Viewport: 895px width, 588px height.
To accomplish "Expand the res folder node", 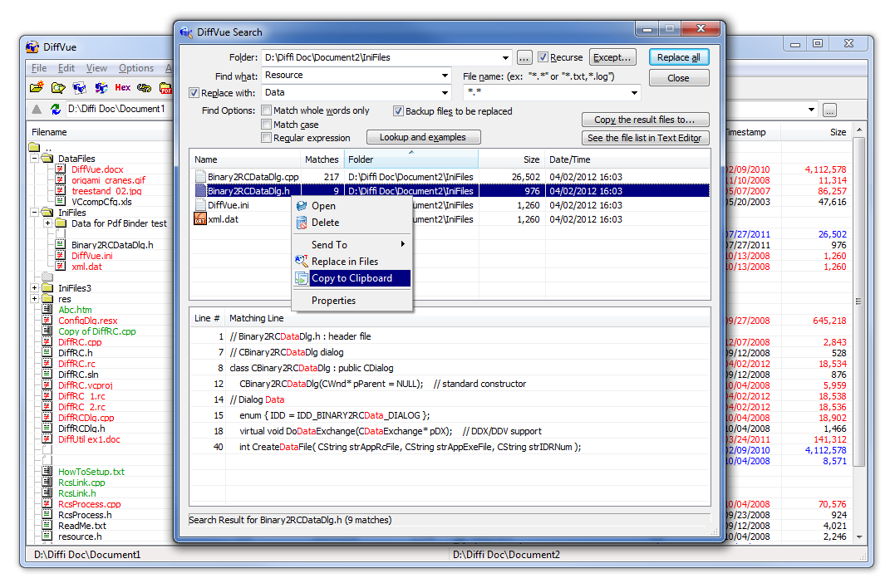I will click(35, 299).
